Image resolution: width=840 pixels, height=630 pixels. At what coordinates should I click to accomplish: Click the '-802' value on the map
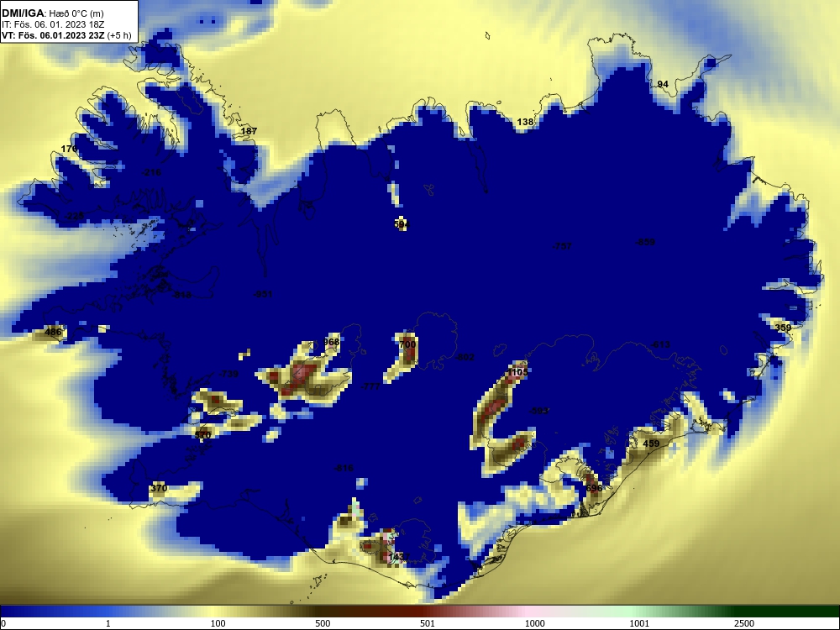tap(465, 357)
